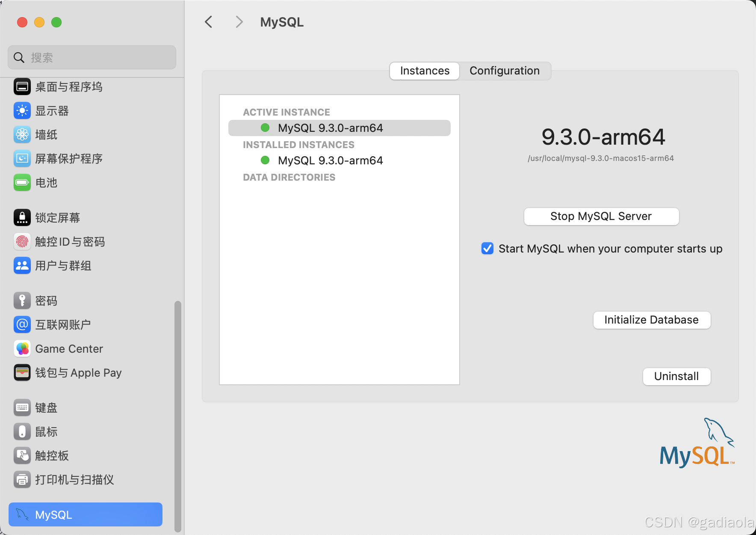The height and width of the screenshot is (535, 756).
Task: Click the DATA DIRECTORIES heading
Action: click(x=289, y=177)
